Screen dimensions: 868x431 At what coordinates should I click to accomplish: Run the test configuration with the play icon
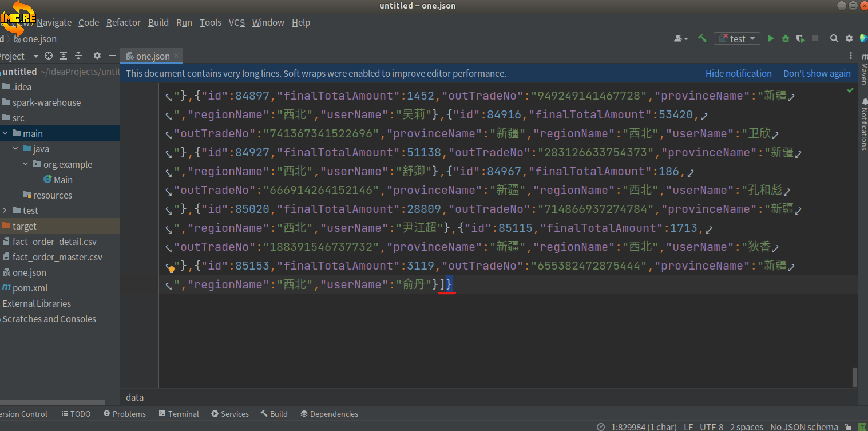tap(771, 38)
